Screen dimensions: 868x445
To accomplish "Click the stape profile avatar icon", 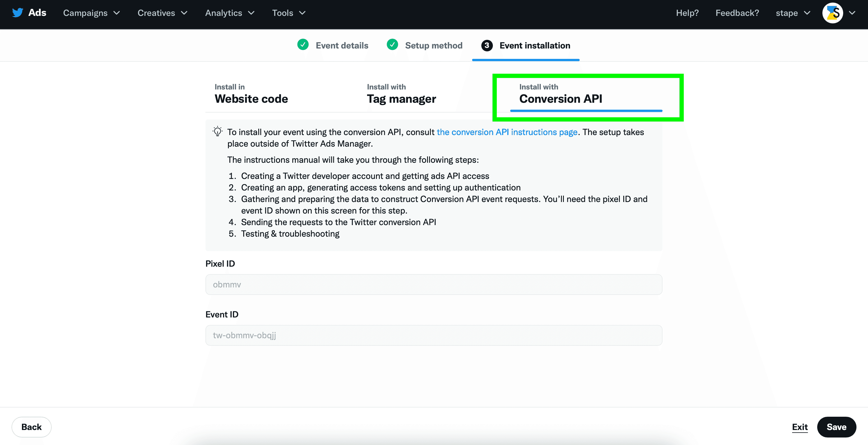I will point(833,13).
